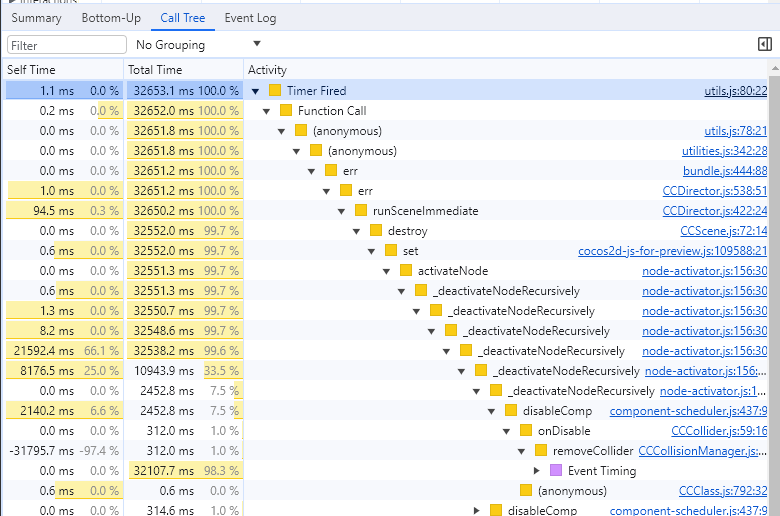Select the 8176.5 ms self time cell
Viewport: 780px width, 516px height.
pos(63,371)
